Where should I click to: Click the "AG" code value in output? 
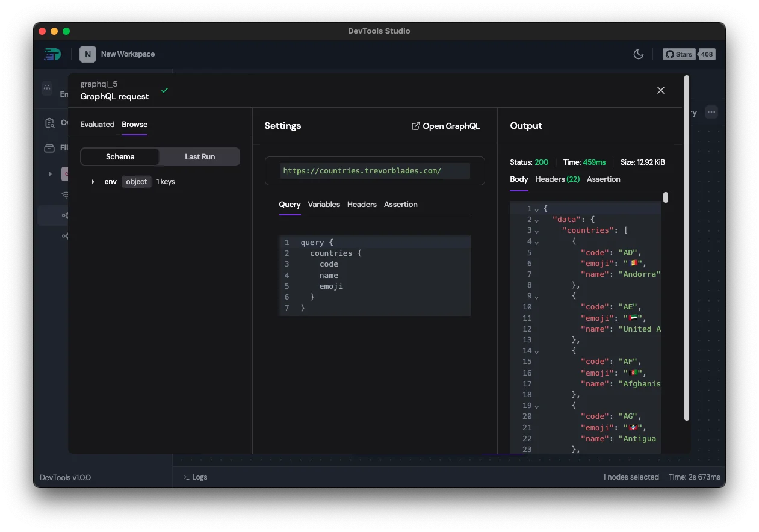coord(628,416)
